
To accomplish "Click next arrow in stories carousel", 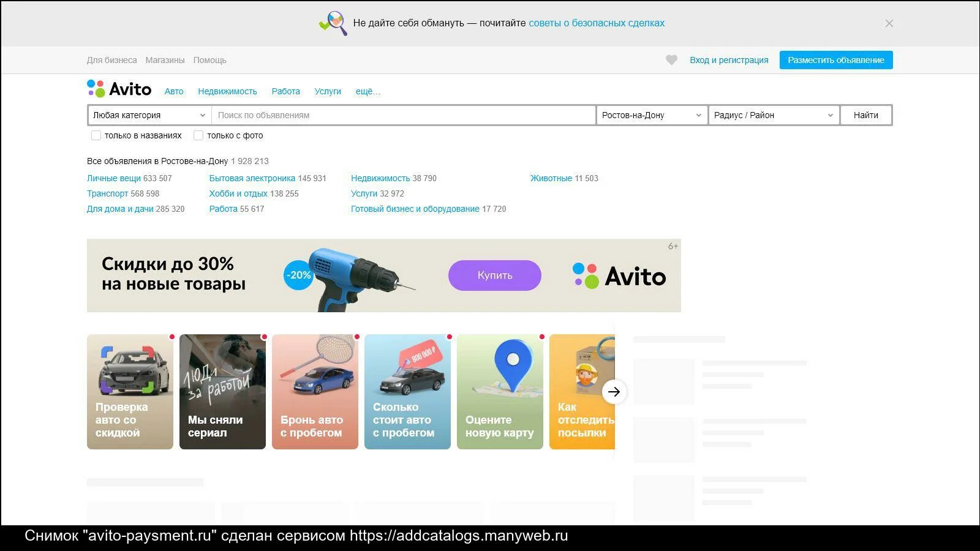I will [x=614, y=392].
